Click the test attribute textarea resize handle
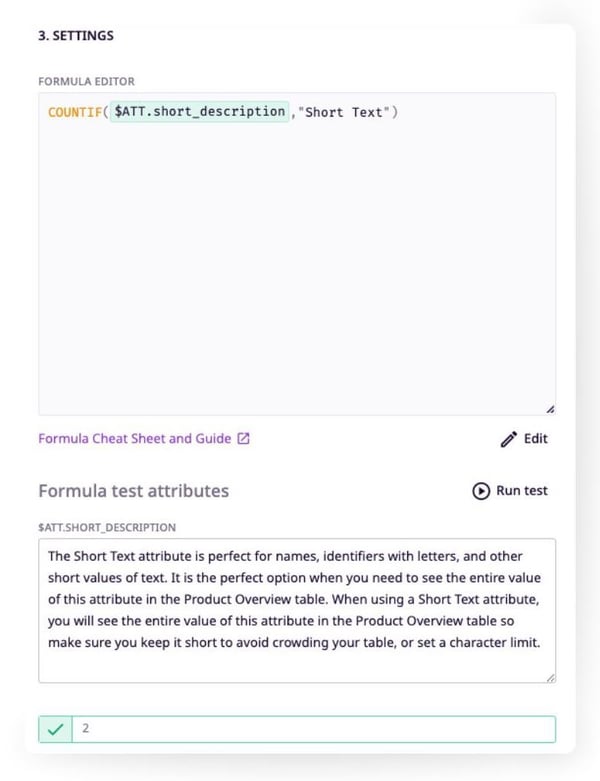 pyautogui.click(x=550, y=677)
